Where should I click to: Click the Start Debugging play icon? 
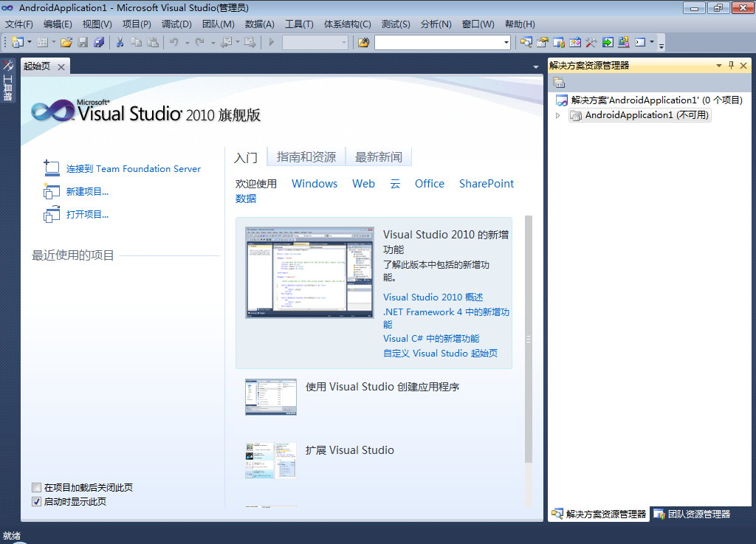(272, 42)
